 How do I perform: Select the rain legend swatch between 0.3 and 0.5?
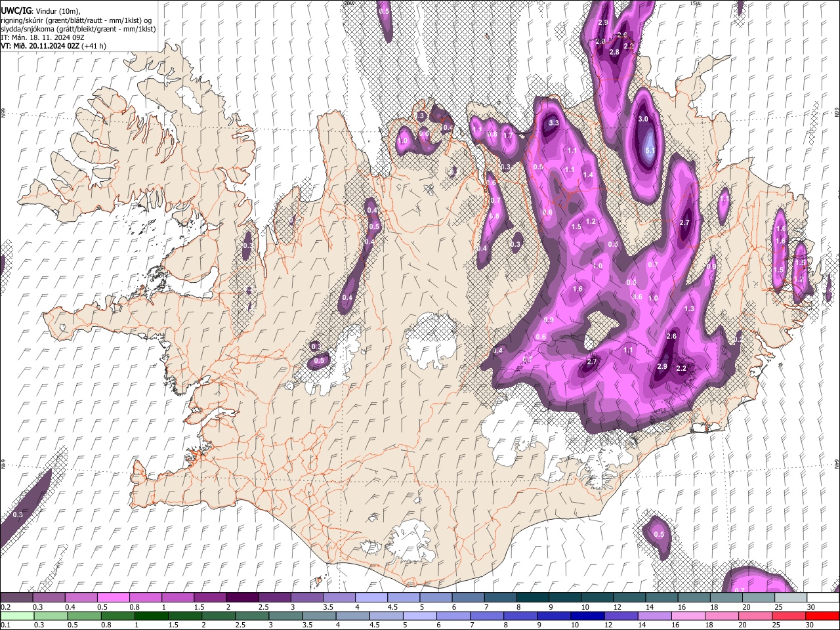(x=51, y=616)
